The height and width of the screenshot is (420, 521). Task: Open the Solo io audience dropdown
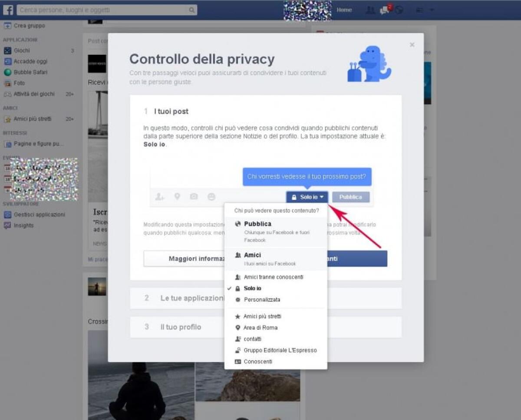307,196
